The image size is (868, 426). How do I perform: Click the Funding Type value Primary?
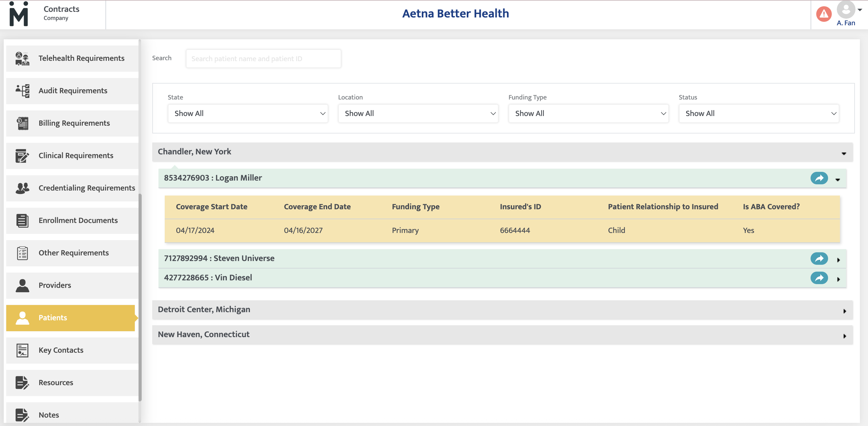pyautogui.click(x=405, y=230)
